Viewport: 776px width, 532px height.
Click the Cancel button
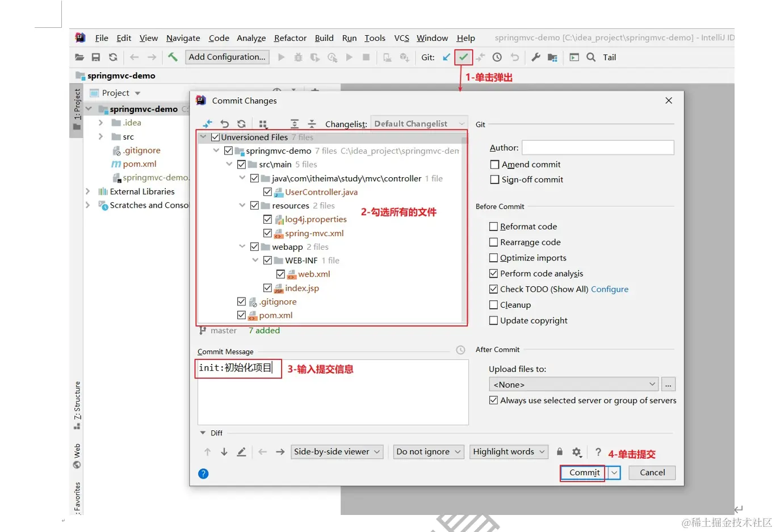[652, 472]
